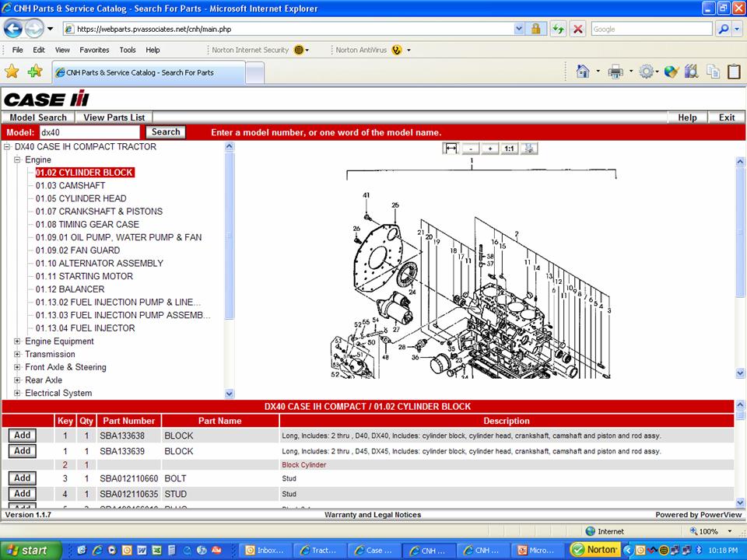The height and width of the screenshot is (560, 747).
Task: Stop loading with the red X icon
Action: 578,29
